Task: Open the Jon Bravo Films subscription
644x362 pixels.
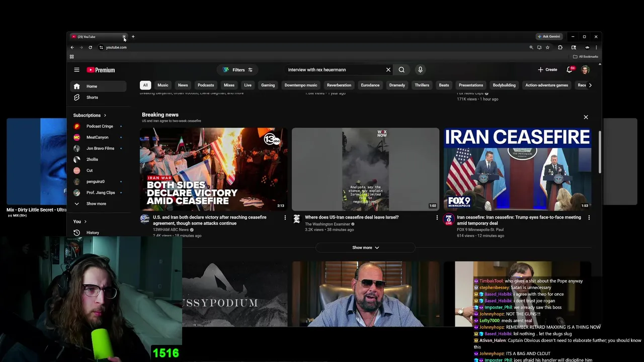Action: (97, 148)
